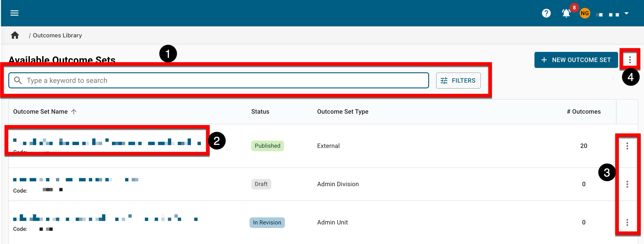The width and height of the screenshot is (644, 244).
Task: Click the search magnifier icon
Action: click(x=18, y=80)
